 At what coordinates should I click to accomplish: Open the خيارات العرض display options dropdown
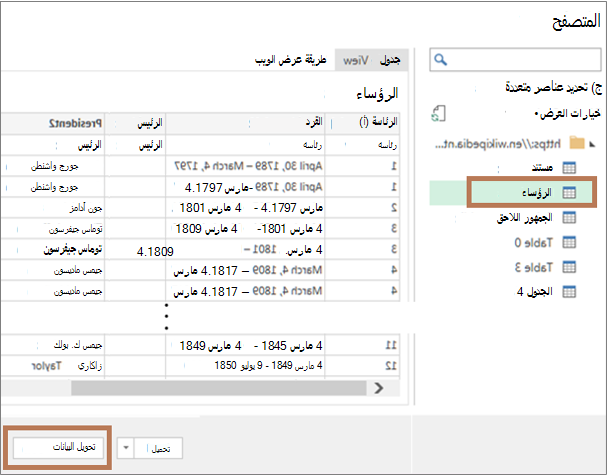click(568, 113)
